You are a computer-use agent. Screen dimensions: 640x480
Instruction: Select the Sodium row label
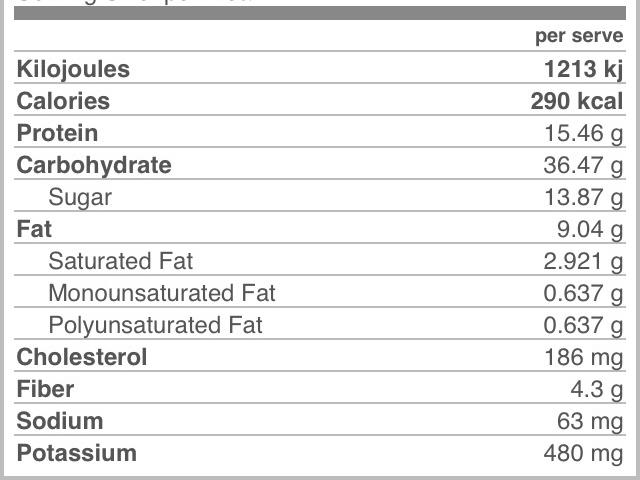tap(60, 421)
